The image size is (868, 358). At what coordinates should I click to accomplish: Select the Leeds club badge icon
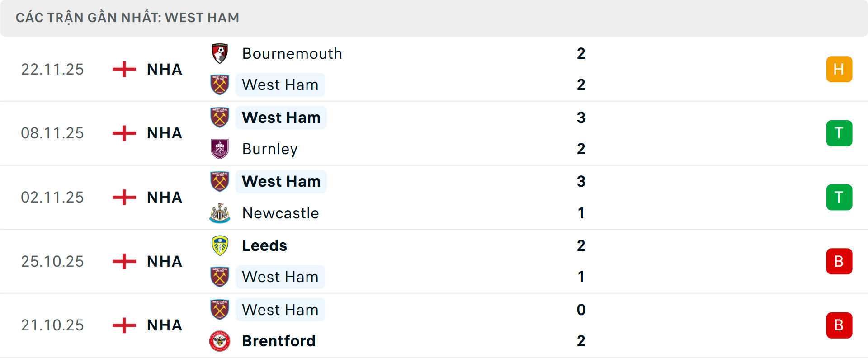[220, 245]
